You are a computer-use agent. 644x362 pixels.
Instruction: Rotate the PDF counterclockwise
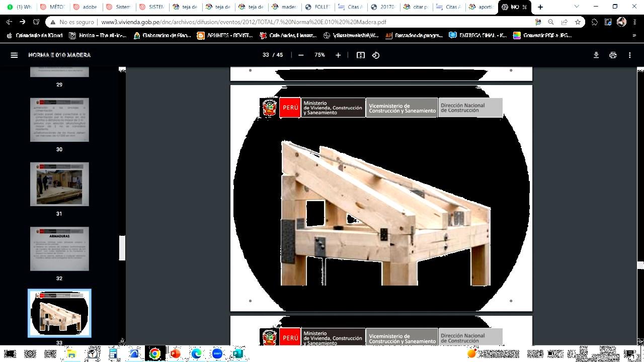click(x=376, y=55)
